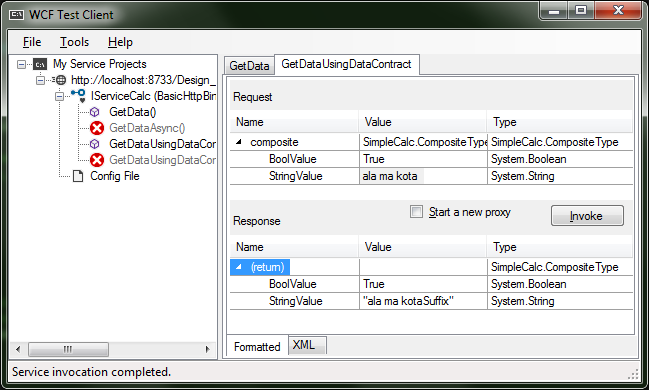Click the Config File document icon
Screen dimensions: 649x390
pyautogui.click(x=78, y=176)
